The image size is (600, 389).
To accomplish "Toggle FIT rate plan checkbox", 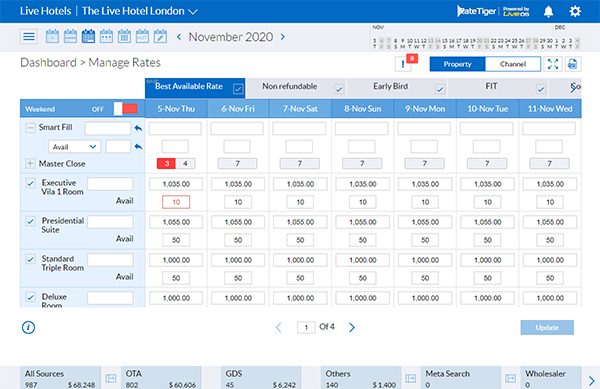I will [x=541, y=89].
